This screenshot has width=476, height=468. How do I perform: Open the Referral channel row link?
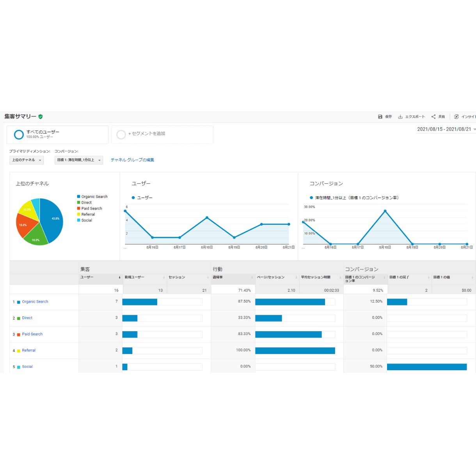(x=29, y=351)
